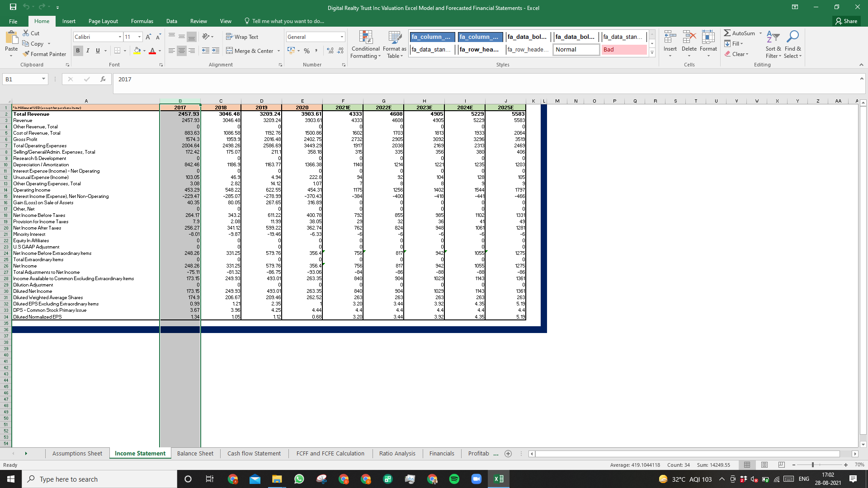This screenshot has width=868, height=488.
Task: Click the Tell me what you want search box
Action: coord(284,21)
